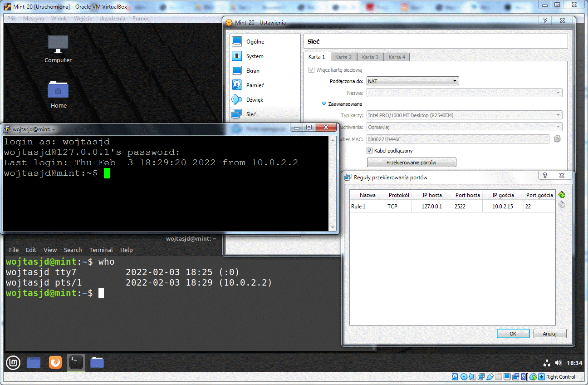Click Anuluj in the port rules dialog
The image size is (588, 385).
[550, 334]
